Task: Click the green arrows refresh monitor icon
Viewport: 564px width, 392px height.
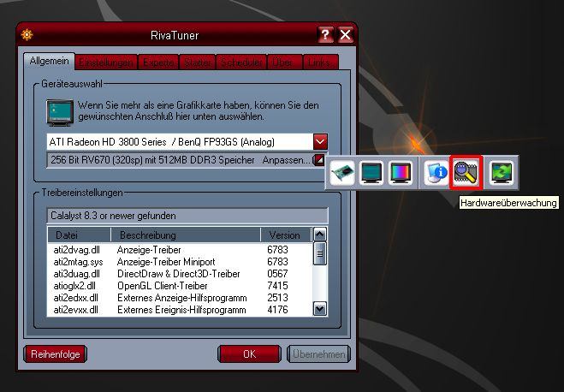Action: [502, 173]
